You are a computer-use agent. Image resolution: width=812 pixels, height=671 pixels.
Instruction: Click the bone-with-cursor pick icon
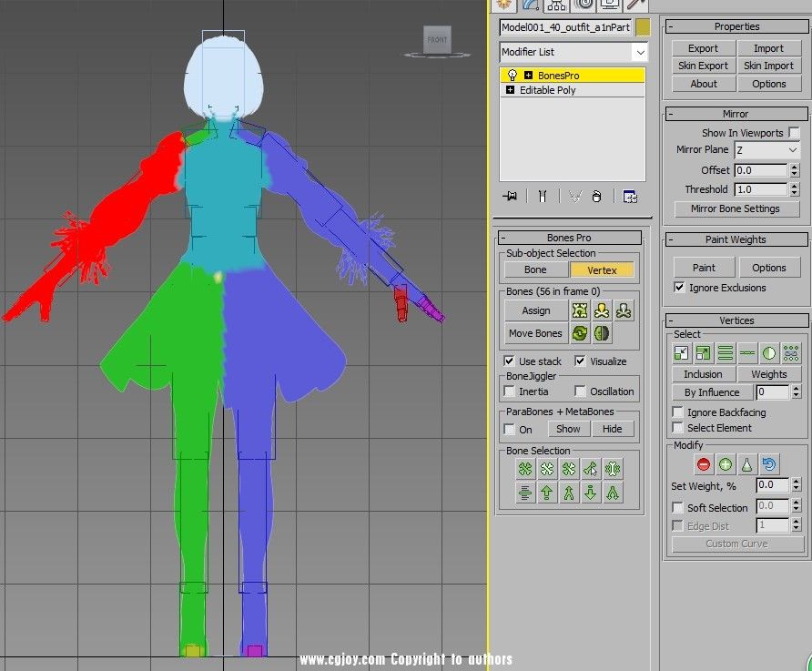[591, 469]
